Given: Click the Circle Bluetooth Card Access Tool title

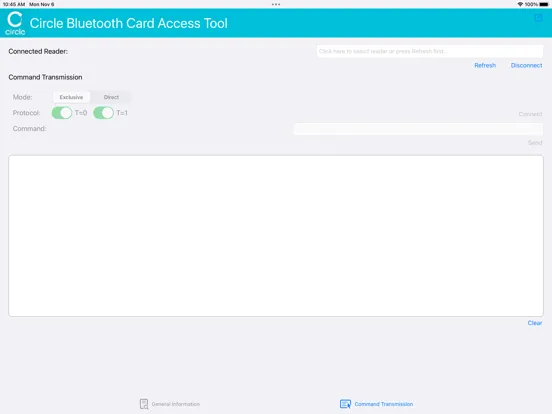Looking at the screenshot, I should [128, 23].
